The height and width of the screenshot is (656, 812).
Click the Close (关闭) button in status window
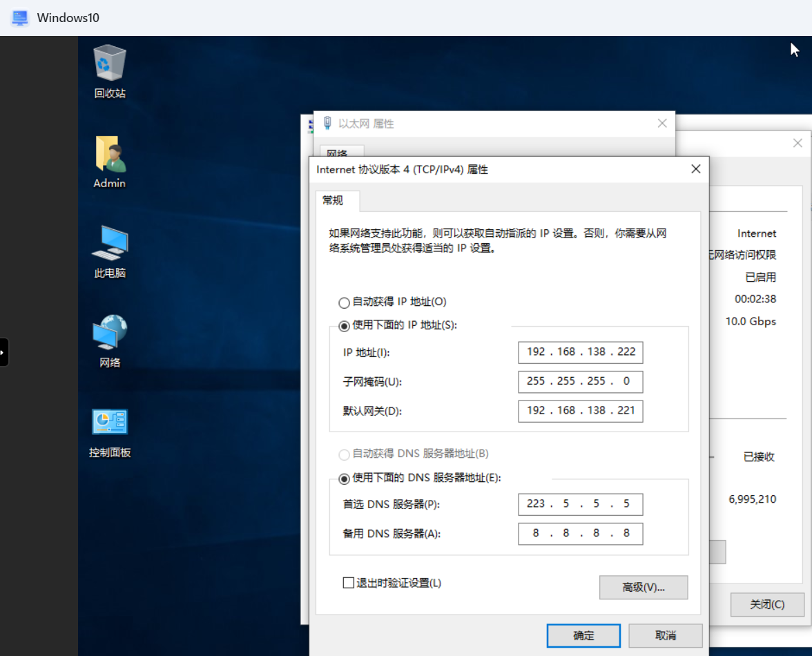766,604
